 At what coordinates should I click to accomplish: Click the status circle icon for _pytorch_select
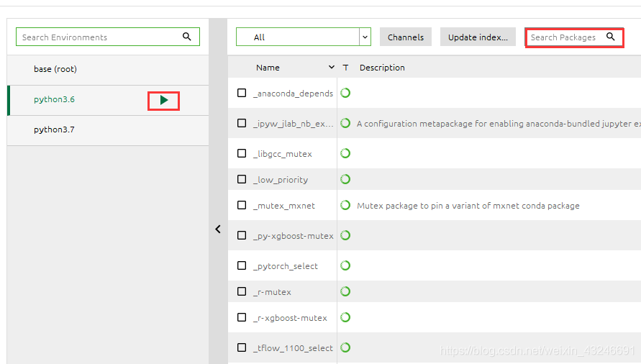(x=345, y=265)
